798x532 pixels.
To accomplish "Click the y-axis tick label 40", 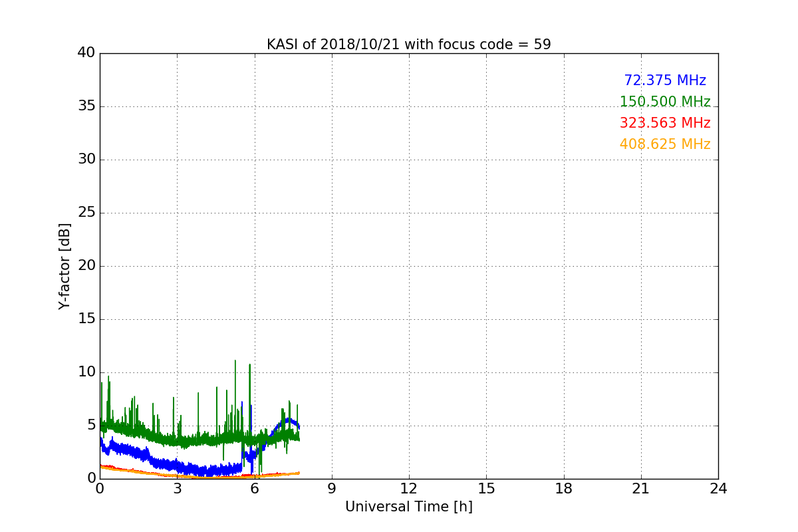I will 86,53.
